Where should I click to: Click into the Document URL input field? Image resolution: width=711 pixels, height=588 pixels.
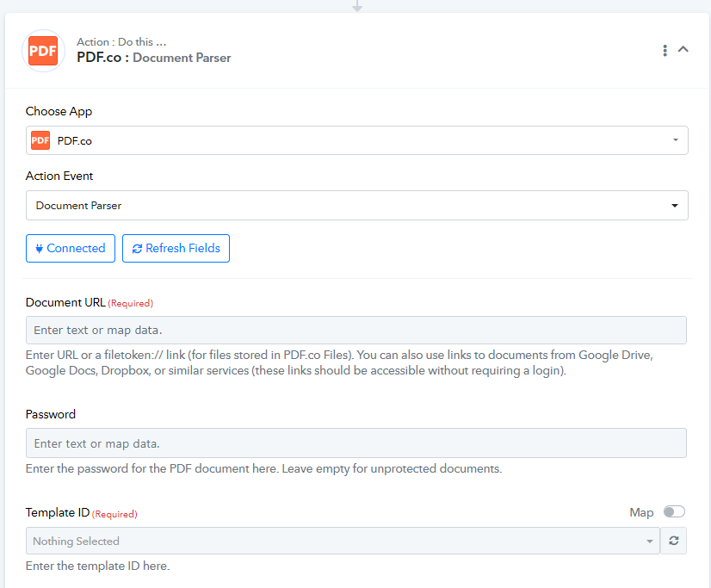pyautogui.click(x=356, y=330)
